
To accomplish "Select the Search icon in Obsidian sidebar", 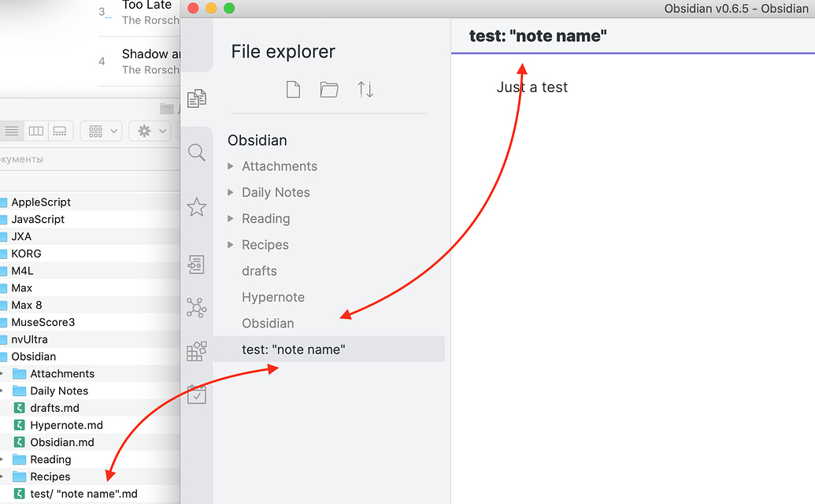I will click(196, 152).
